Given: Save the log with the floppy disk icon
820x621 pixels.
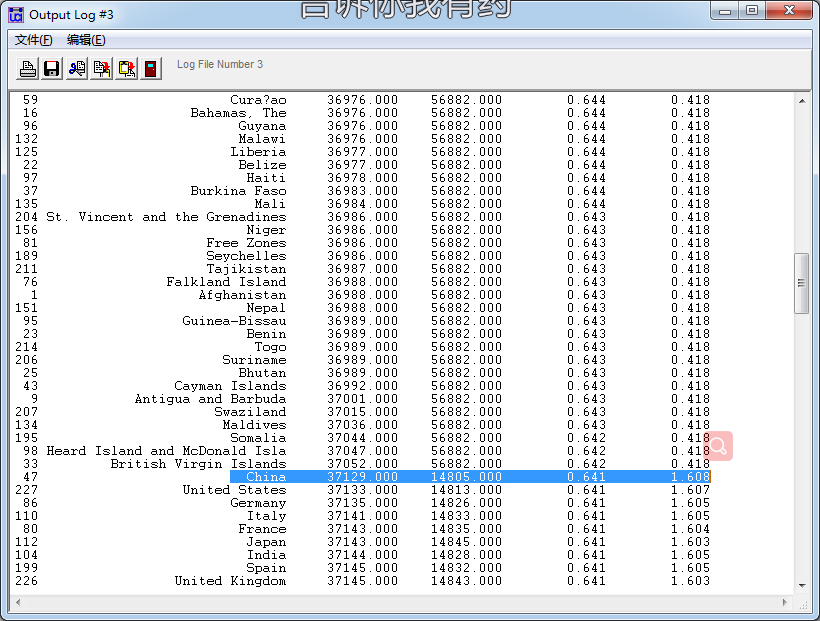Looking at the screenshot, I should (x=52, y=69).
